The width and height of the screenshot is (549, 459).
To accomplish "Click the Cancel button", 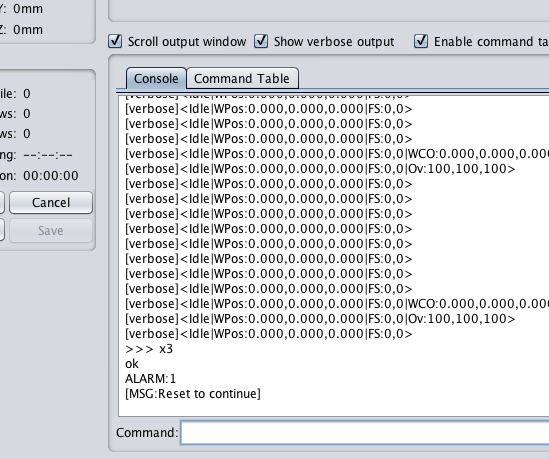I will coord(51,202).
